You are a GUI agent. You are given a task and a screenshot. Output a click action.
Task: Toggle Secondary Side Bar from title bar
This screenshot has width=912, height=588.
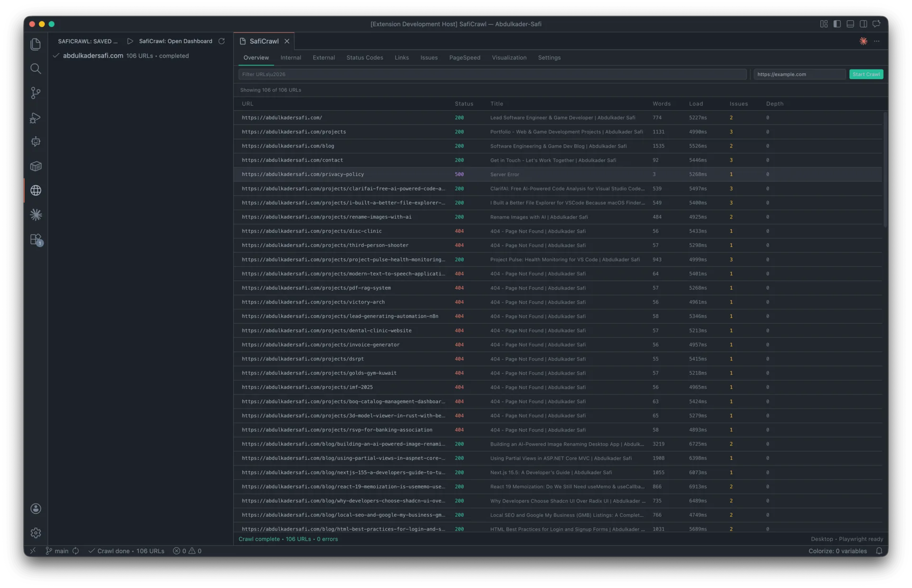864,24
